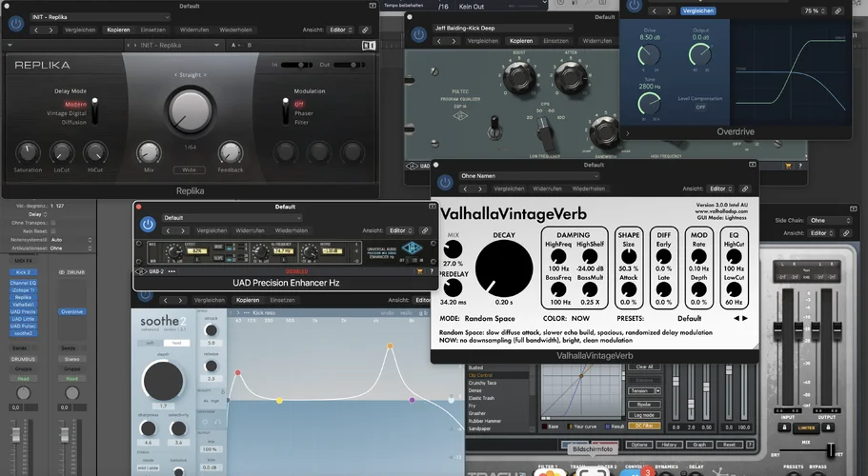This screenshot has width=868, height=476.
Task: Click the Overdrive plugin link icon
Action: [x=838, y=10]
